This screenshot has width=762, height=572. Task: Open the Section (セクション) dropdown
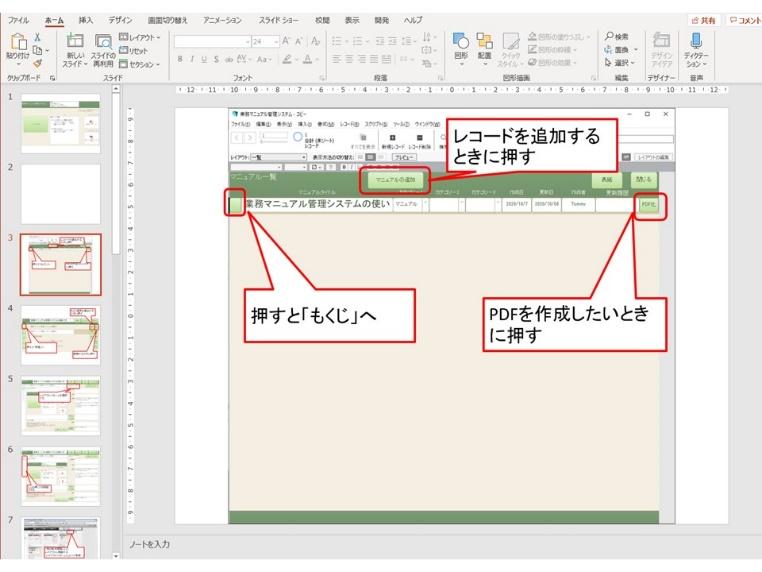coord(139,64)
